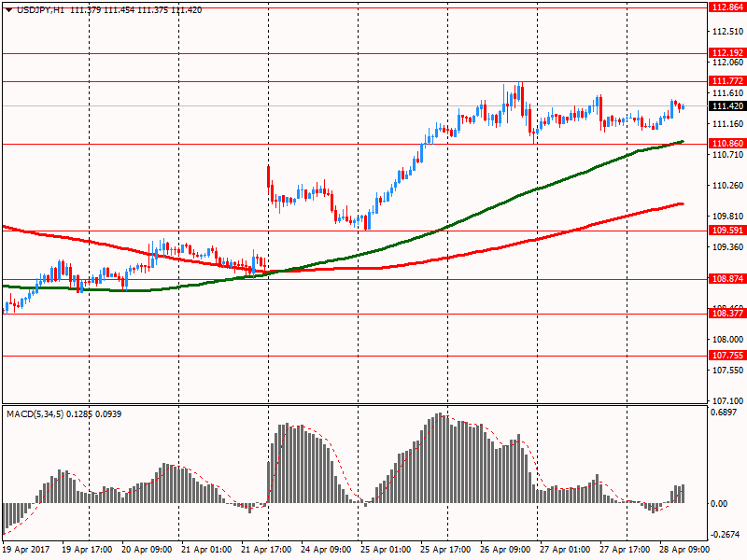Click the 25 Apr 17:00 time label
The height and width of the screenshot is (560, 747).
[x=445, y=550]
